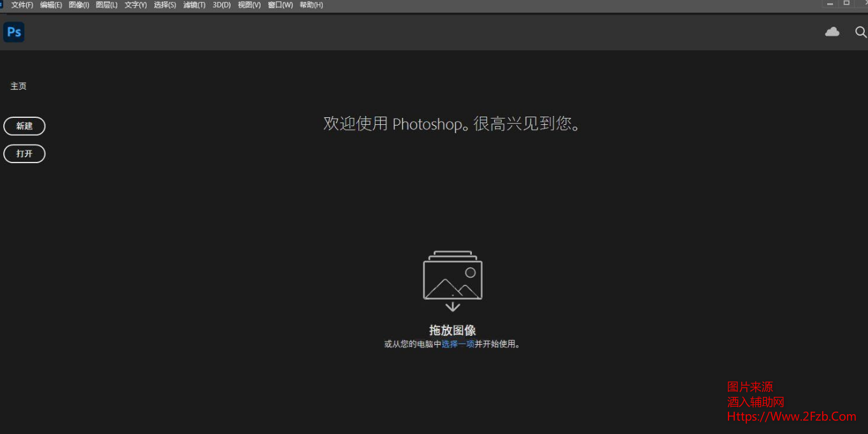The image size is (868, 434).
Task: Maximize the Photoshop window
Action: click(x=846, y=4)
